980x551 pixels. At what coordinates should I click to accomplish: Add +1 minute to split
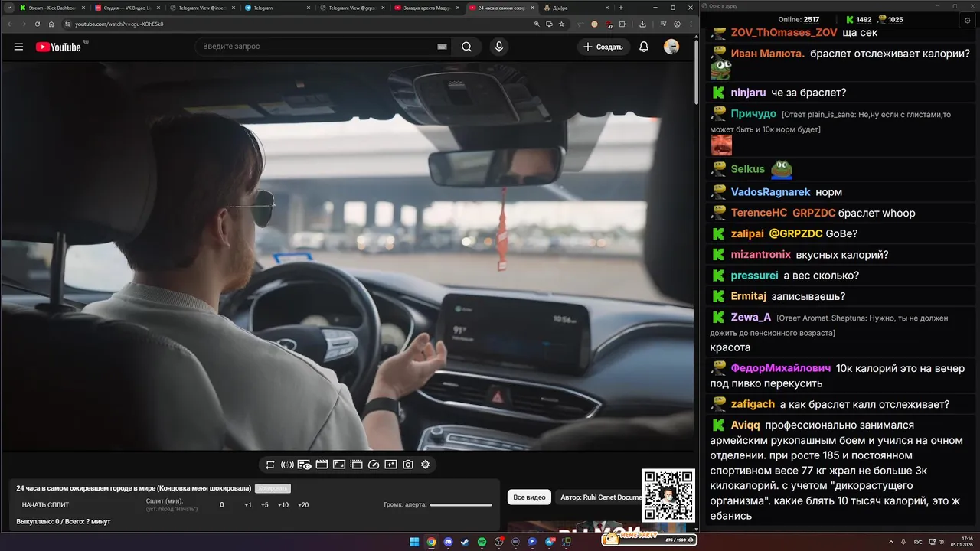coord(248,505)
